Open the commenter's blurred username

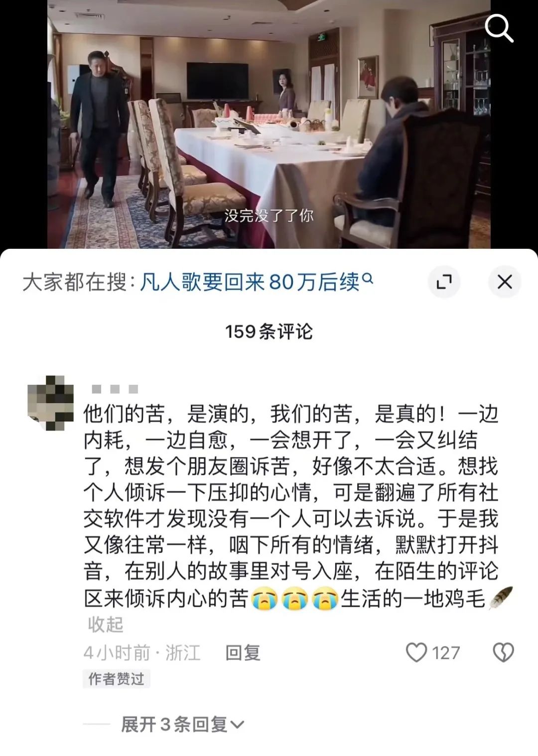115,389
